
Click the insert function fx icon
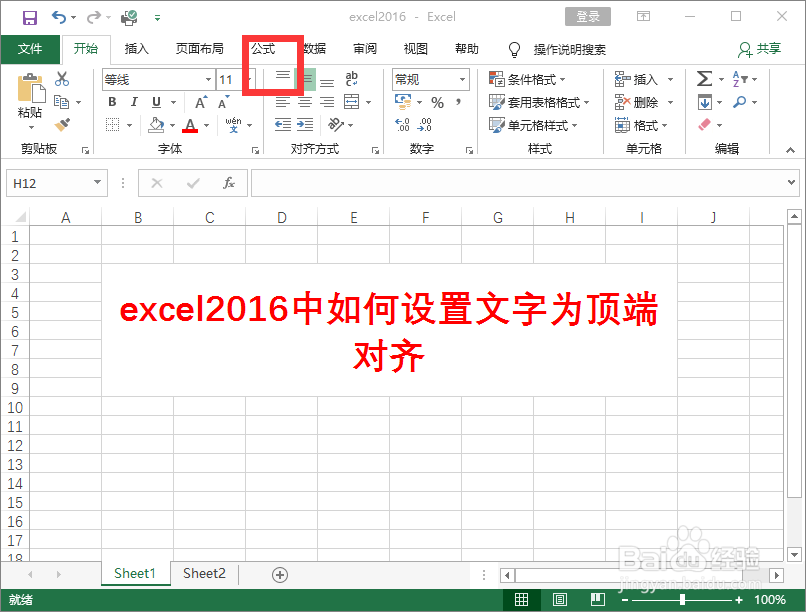click(x=229, y=183)
